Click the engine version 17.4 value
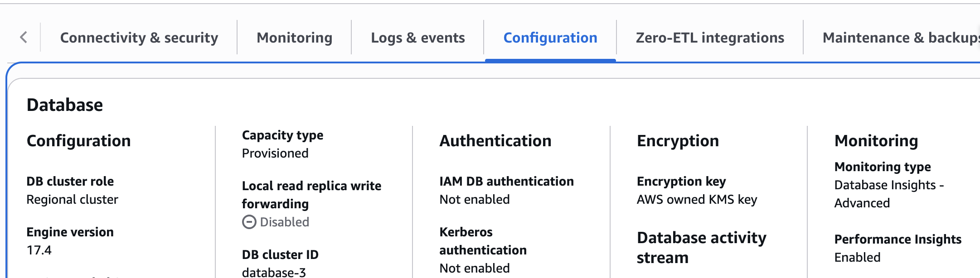This screenshot has height=278, width=980. (x=39, y=250)
